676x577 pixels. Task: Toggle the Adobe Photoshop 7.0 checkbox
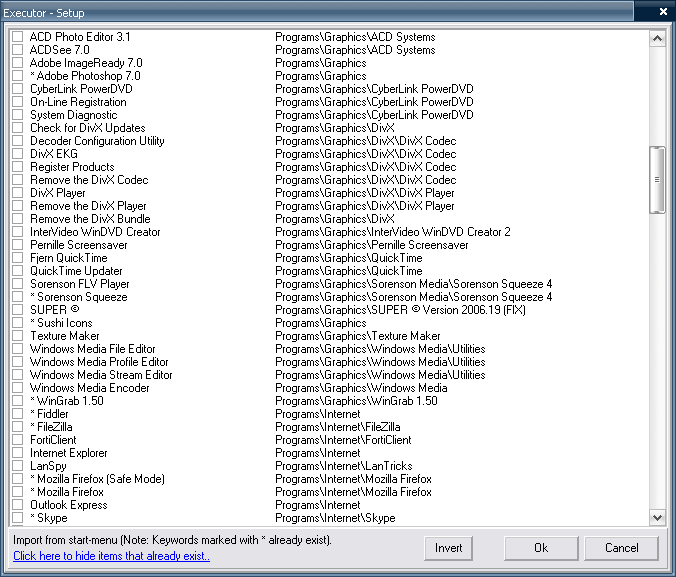tap(18, 75)
